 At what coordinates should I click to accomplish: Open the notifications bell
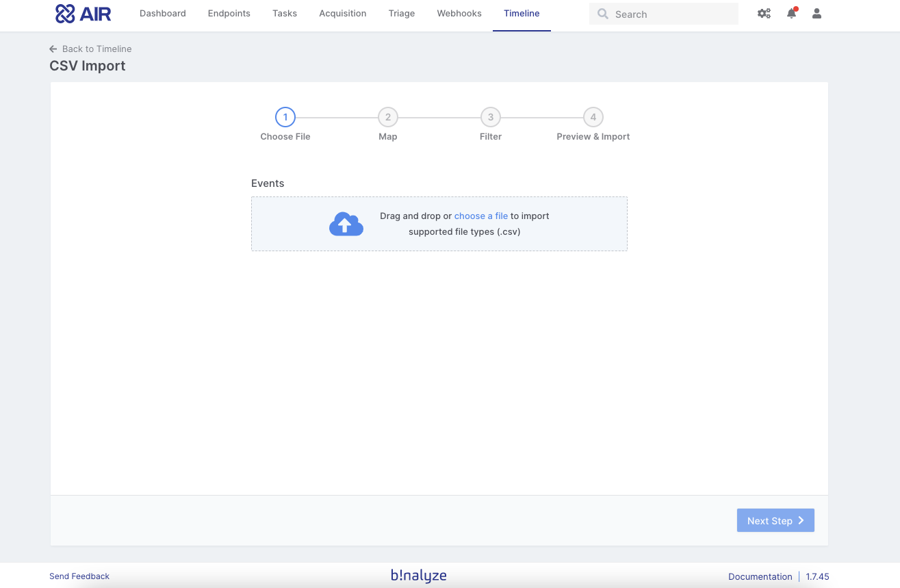(x=791, y=14)
